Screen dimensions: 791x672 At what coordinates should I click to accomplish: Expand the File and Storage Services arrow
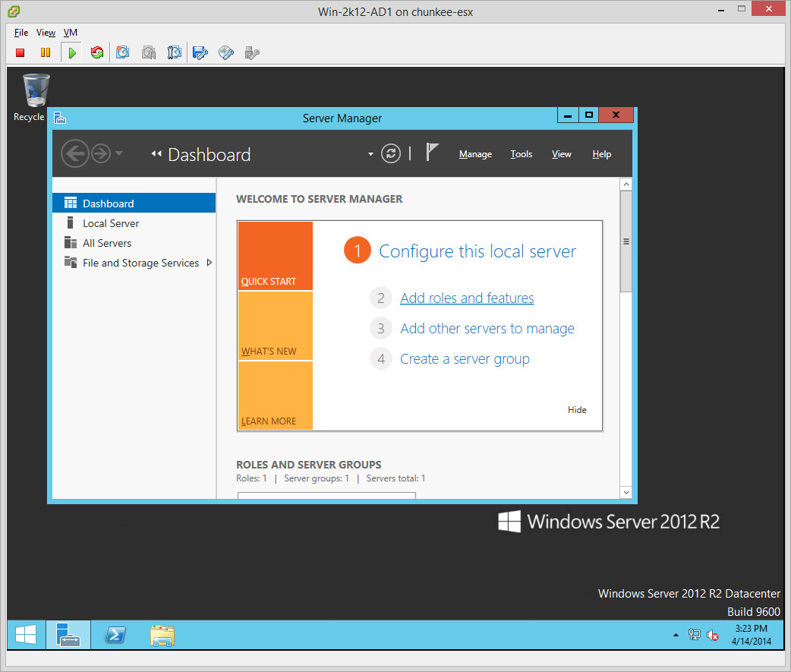coord(210,263)
